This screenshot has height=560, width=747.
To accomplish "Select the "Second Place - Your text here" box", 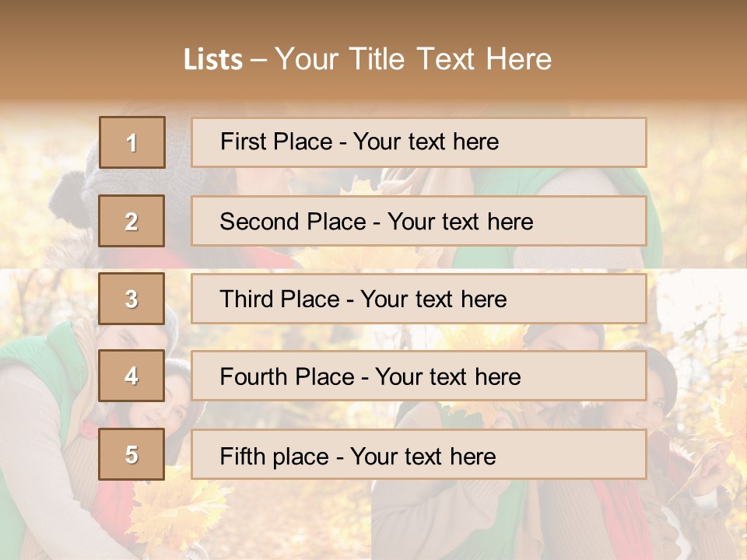I will coord(377,221).
